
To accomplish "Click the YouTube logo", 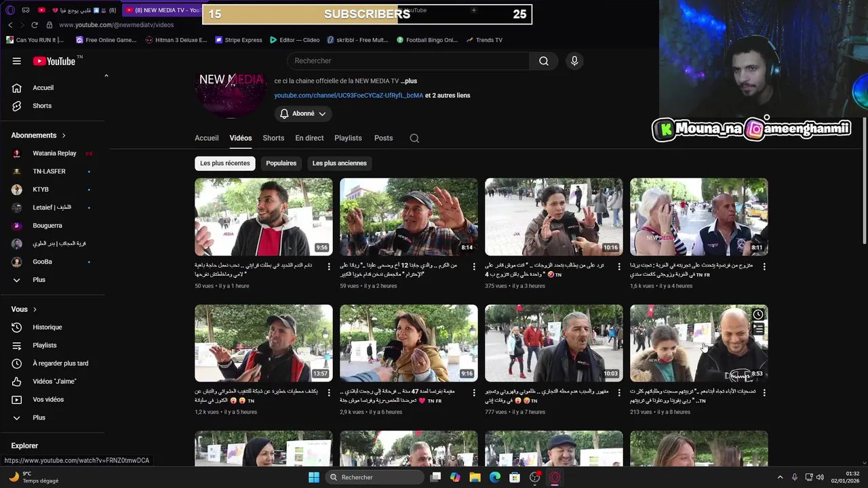I will point(54,61).
